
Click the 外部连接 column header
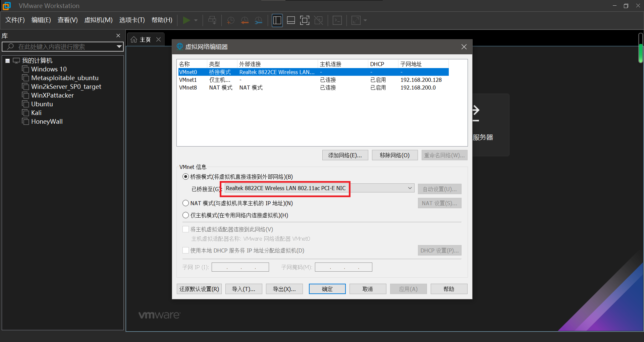[x=277, y=64]
